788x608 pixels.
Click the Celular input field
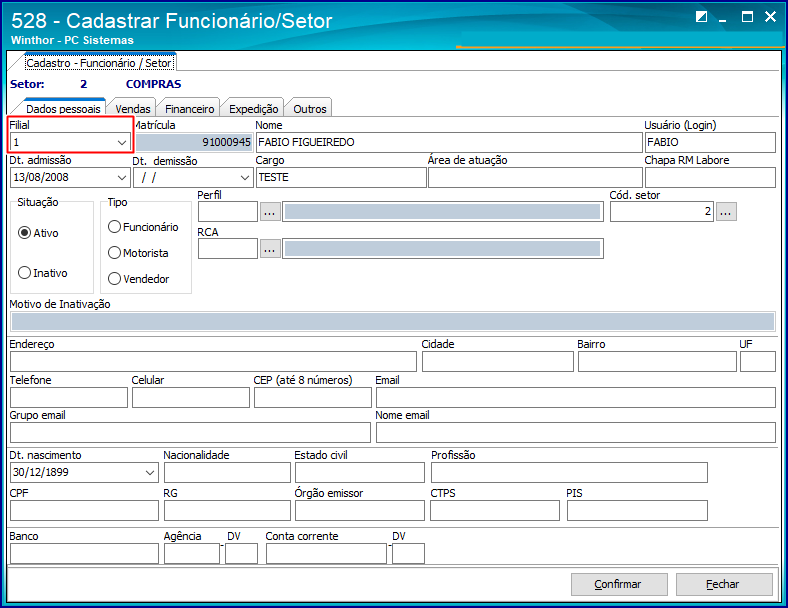pos(191,397)
